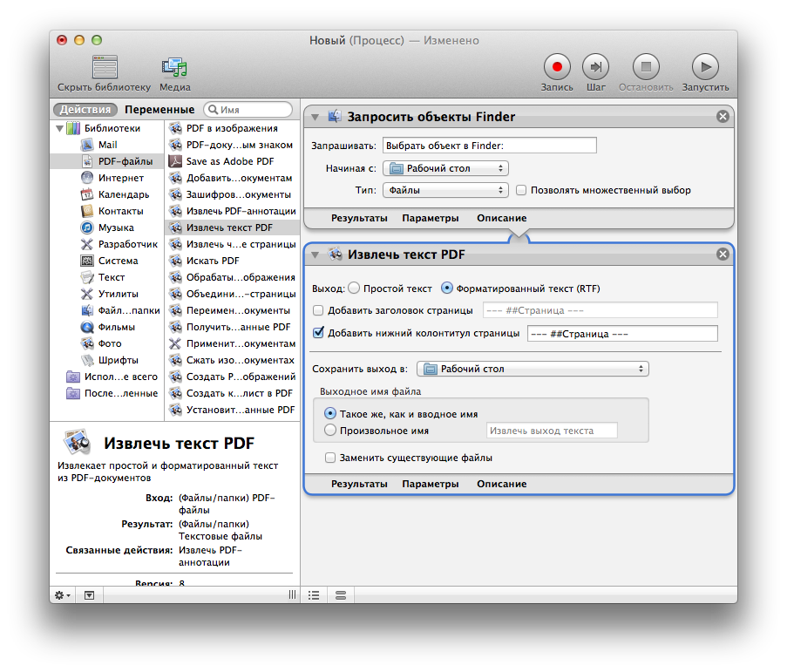Open Параметры tab of Извлечь текст PDF
This screenshot has width=787, height=672.
click(431, 484)
